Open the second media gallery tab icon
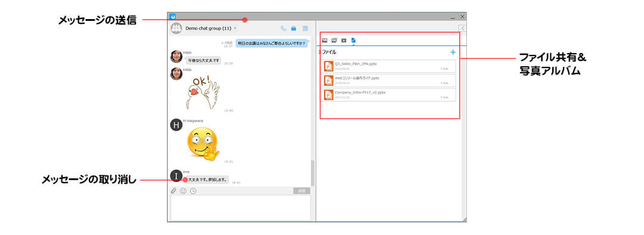The width and height of the screenshot is (644, 235). (x=335, y=41)
